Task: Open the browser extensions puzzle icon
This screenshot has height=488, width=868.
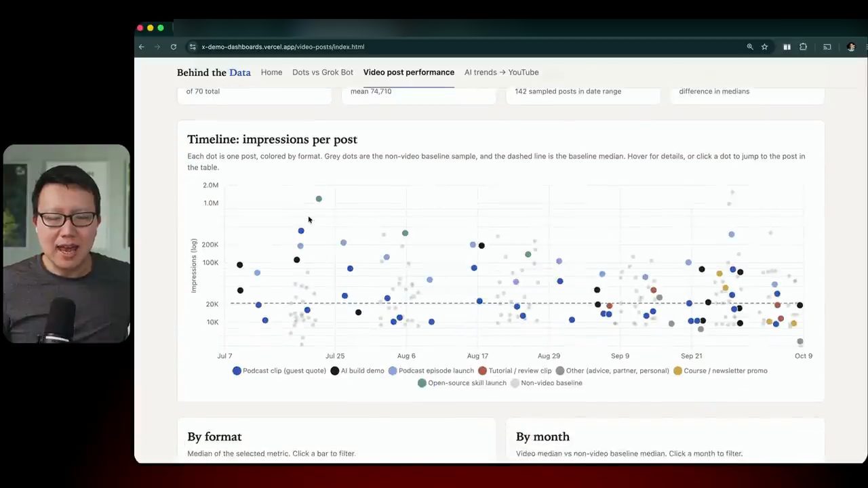Action: click(803, 47)
